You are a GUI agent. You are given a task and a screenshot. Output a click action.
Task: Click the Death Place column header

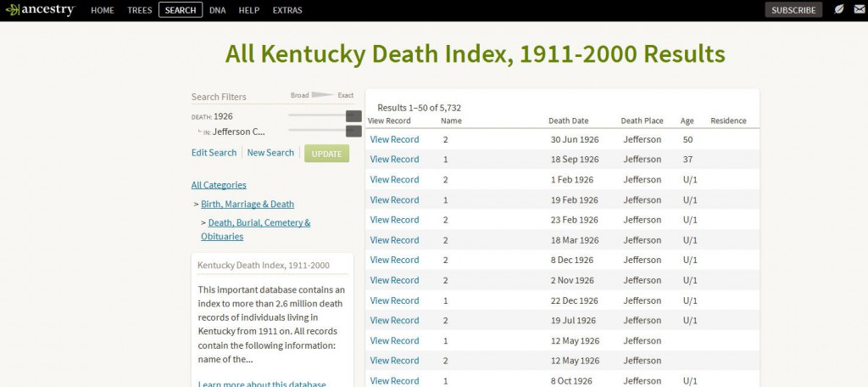[x=643, y=121]
